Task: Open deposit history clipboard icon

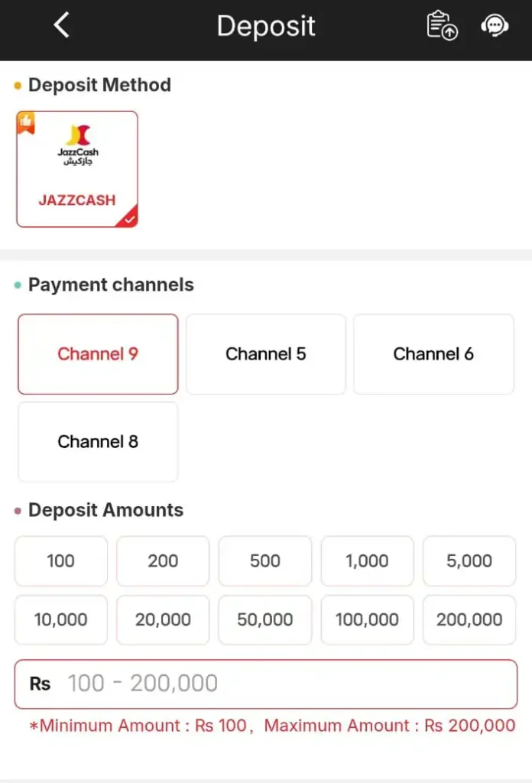Action: pyautogui.click(x=441, y=26)
